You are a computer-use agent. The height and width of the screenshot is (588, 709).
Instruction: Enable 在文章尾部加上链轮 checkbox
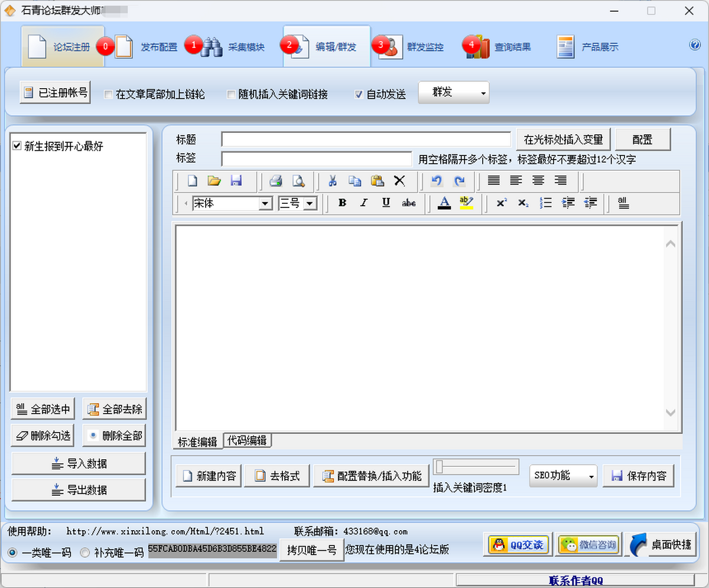tap(109, 95)
